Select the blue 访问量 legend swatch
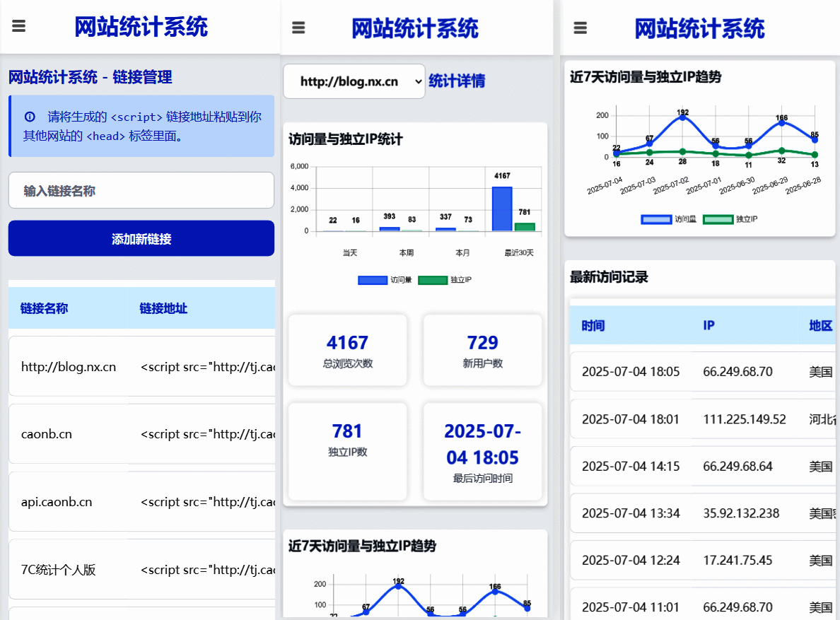Screen dimensions: 840x620 click(x=373, y=280)
